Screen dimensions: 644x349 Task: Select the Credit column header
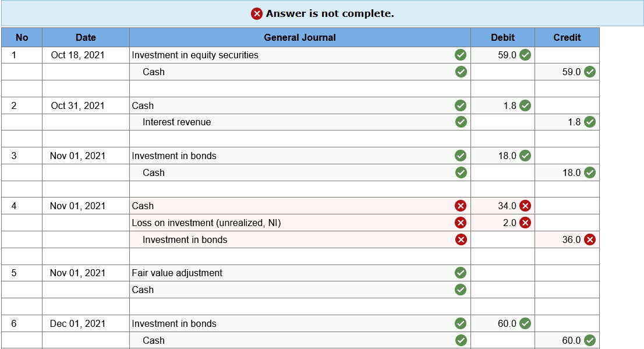[567, 37]
